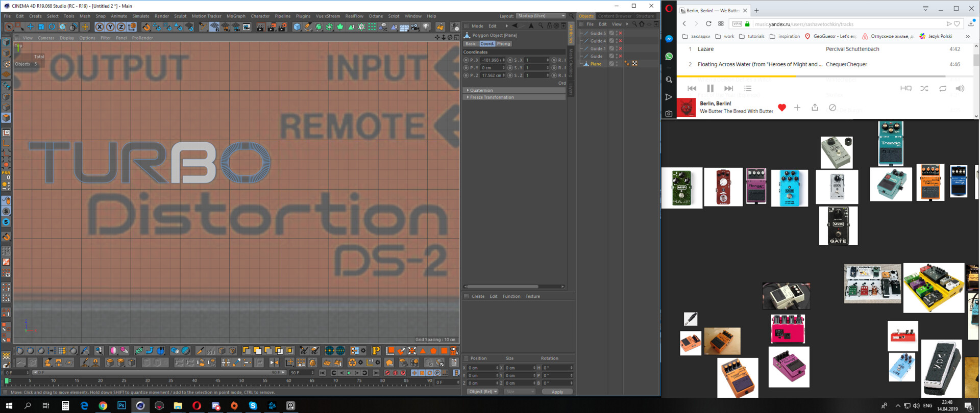
Task: Add a Floor environment object
Action: (x=404, y=27)
